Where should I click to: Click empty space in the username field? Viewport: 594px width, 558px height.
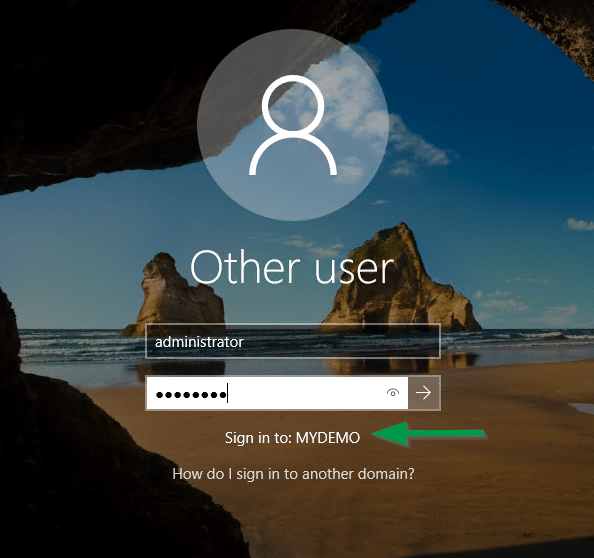pos(341,341)
